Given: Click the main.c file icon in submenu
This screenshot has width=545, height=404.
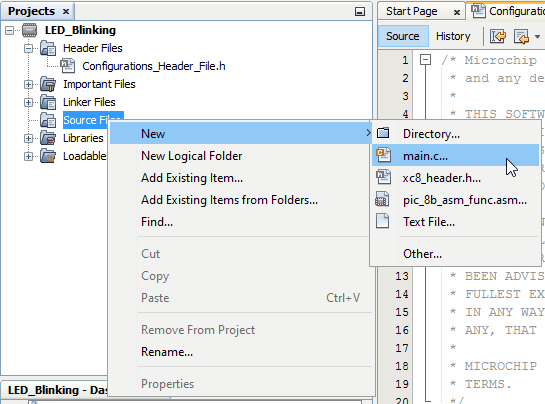Looking at the screenshot, I should [x=383, y=155].
